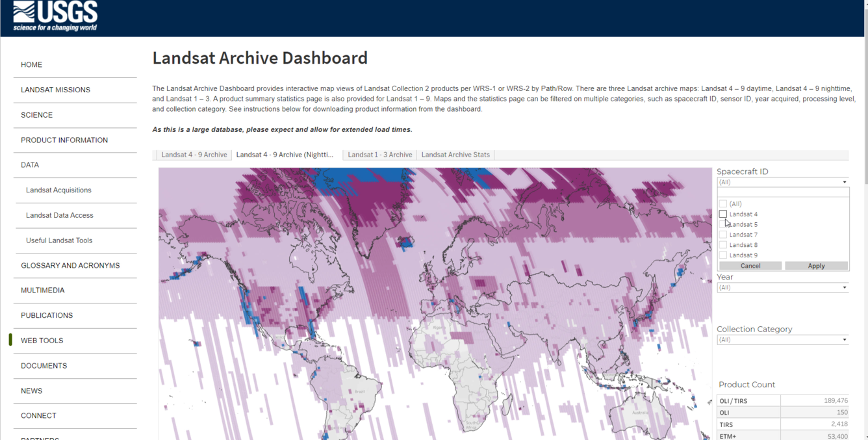This screenshot has height=440, width=868.
Task: Click the spacecraft filter search field
Action: pyautogui.click(x=783, y=192)
